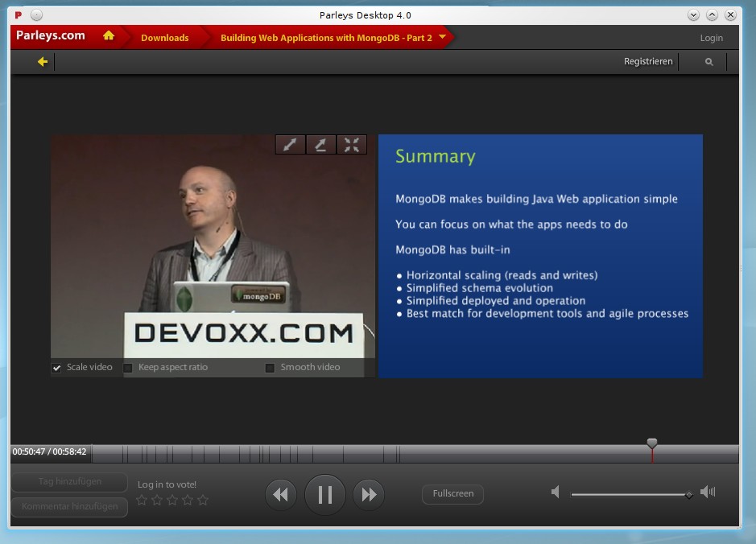Open search via the magnifier icon
Image resolution: width=756 pixels, height=544 pixels.
pyautogui.click(x=708, y=61)
